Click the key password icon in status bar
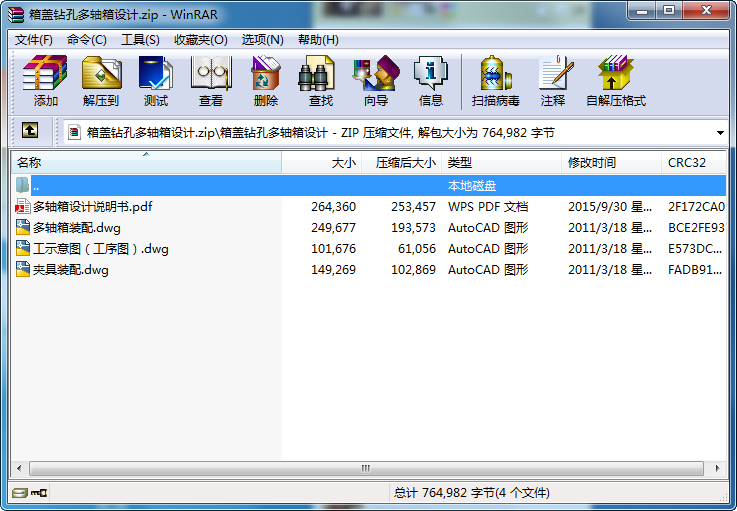 pos(39,493)
